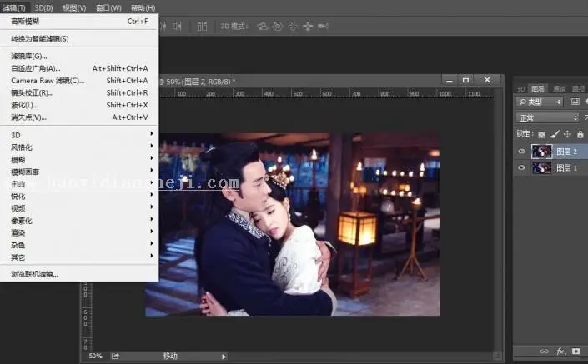Select the 图层 2 layer thumbnail
588x364 pixels.
541,152
